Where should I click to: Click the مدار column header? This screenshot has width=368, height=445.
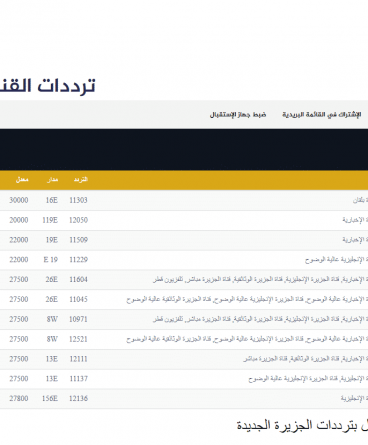[x=52, y=180]
